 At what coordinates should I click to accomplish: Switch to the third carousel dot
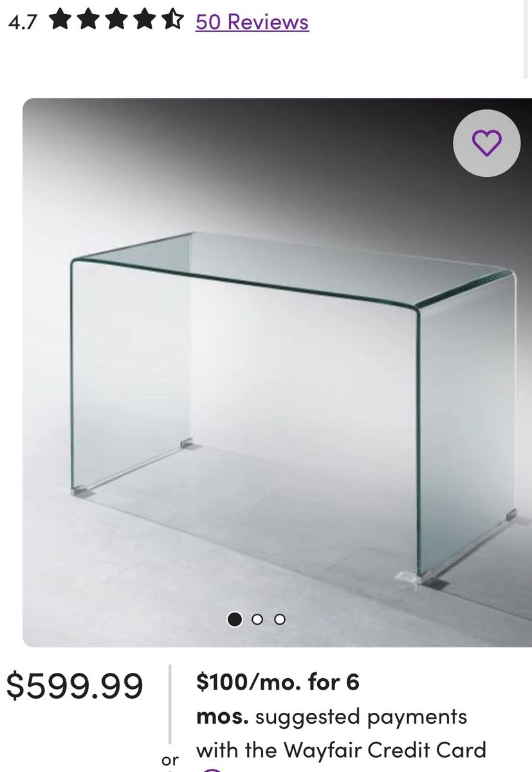(x=279, y=620)
